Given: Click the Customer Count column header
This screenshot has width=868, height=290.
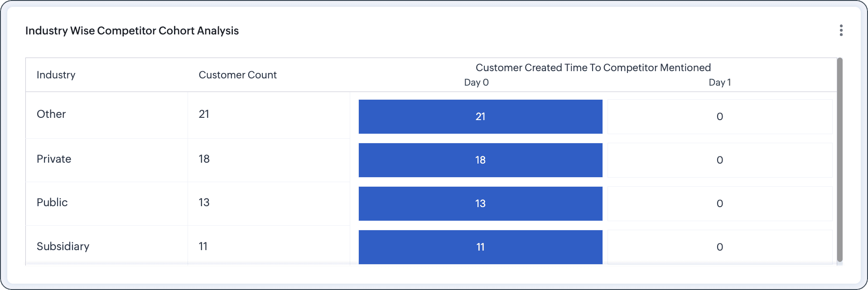Looking at the screenshot, I should coord(237,75).
